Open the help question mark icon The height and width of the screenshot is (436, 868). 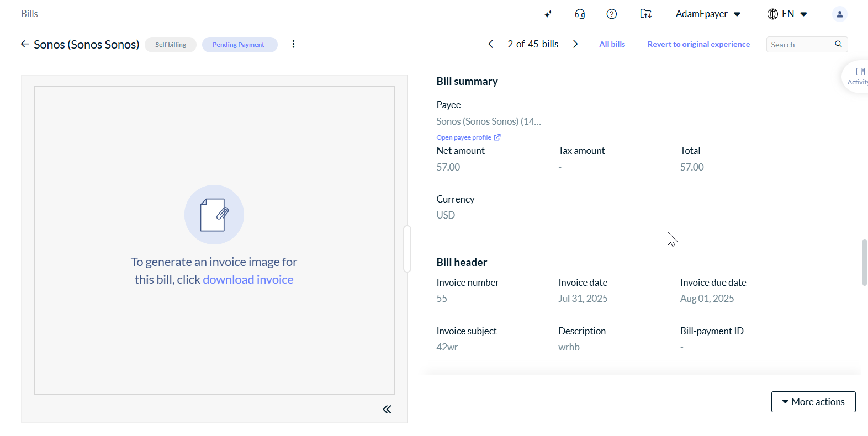(x=612, y=14)
